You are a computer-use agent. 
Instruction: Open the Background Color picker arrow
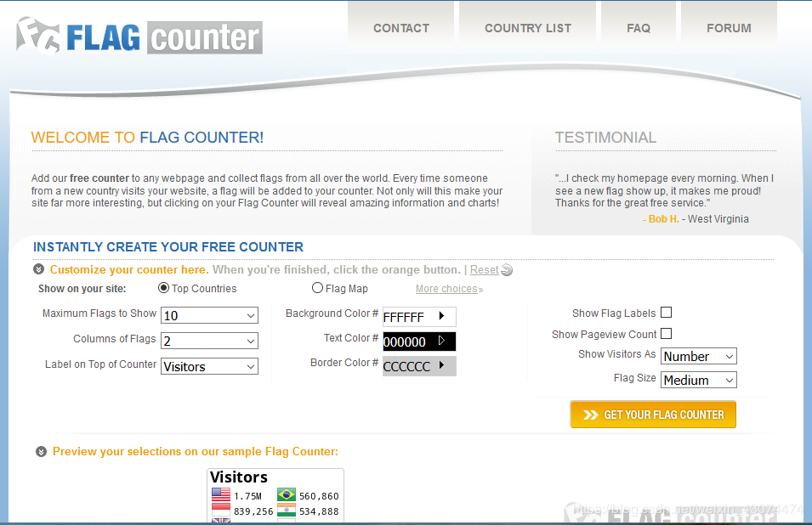coord(441,316)
